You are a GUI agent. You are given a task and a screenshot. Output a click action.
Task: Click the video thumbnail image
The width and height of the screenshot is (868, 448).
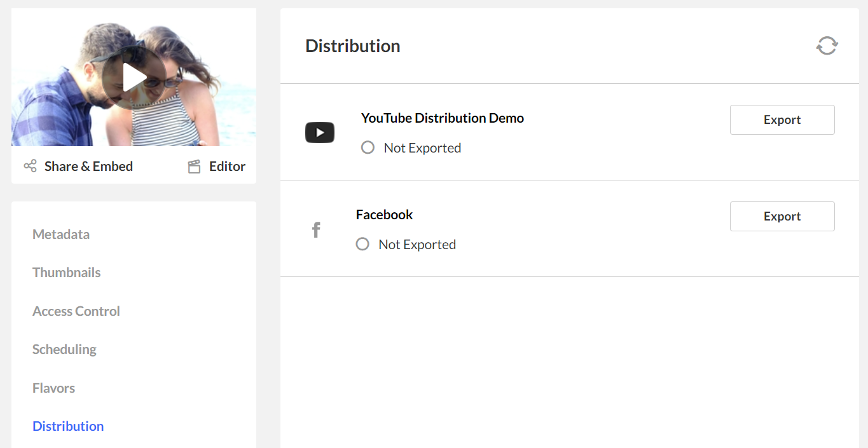134,78
